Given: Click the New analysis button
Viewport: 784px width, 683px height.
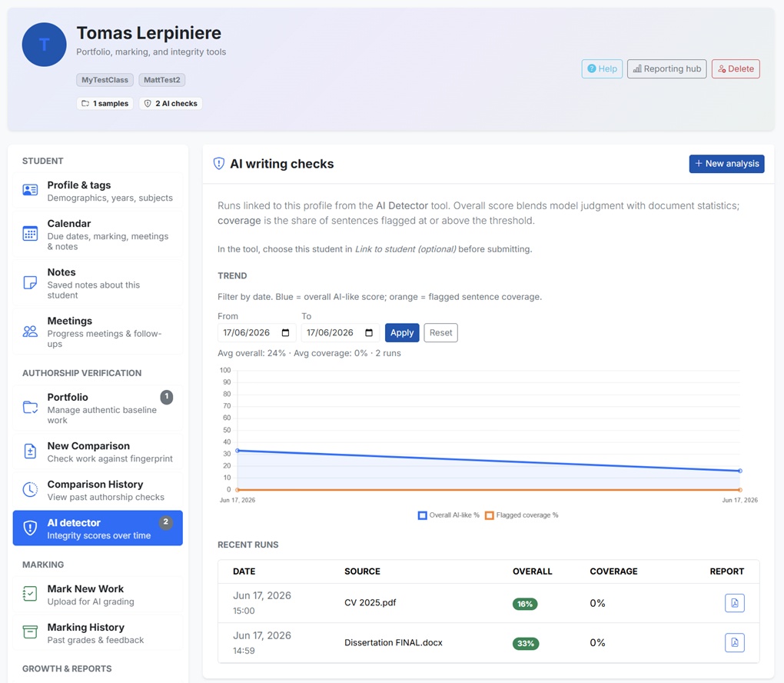Looking at the screenshot, I should pos(726,164).
